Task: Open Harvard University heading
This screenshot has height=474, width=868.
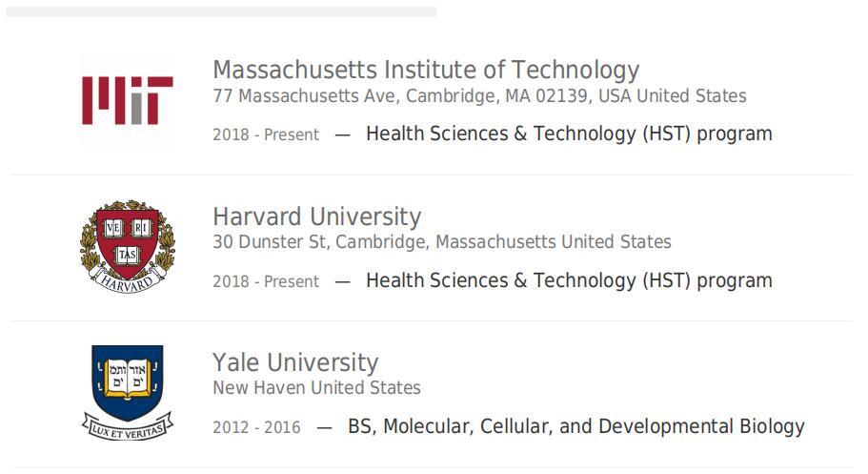Action: 316,216
